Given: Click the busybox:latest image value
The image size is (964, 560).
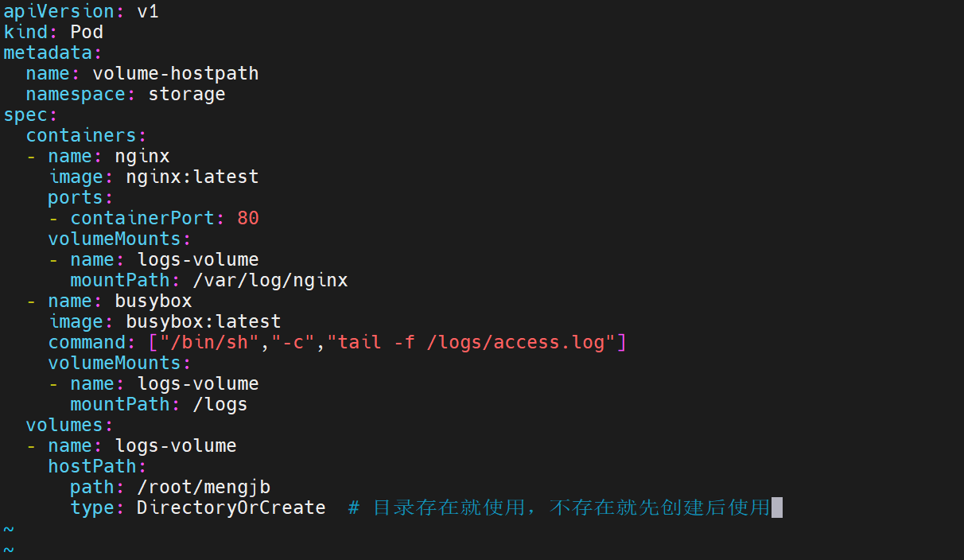Looking at the screenshot, I should (x=203, y=321).
